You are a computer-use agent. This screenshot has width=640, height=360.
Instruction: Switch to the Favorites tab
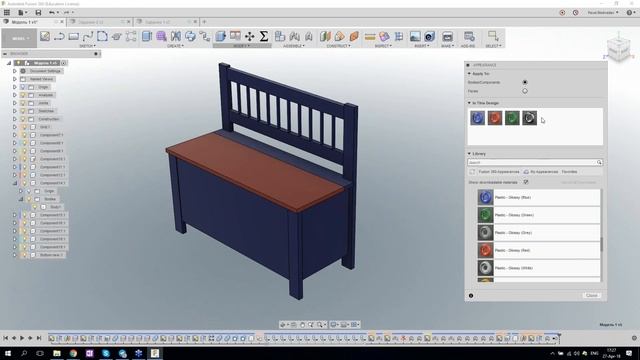pos(569,172)
